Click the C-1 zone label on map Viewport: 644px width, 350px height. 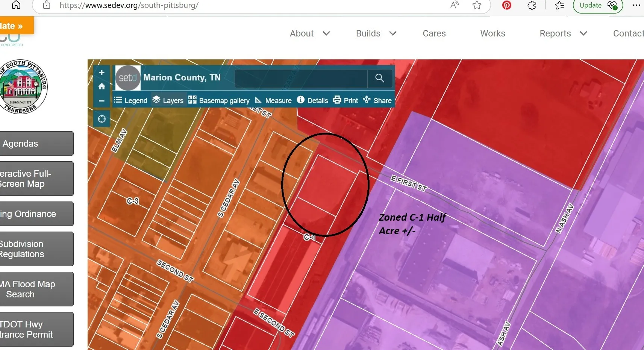pos(310,237)
